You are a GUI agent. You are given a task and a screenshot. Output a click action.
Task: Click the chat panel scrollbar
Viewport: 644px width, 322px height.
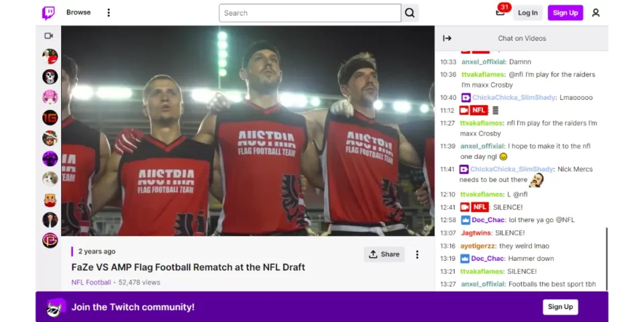pyautogui.click(x=606, y=259)
